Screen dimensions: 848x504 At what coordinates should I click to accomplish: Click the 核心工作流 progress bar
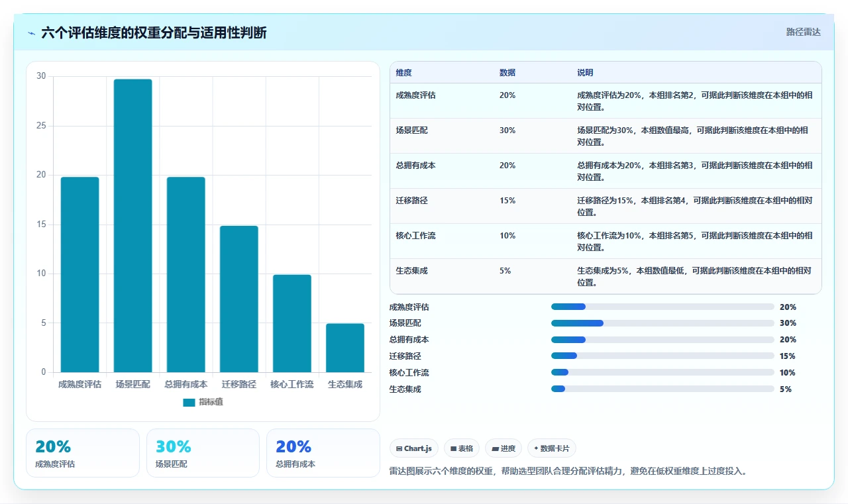tap(662, 372)
